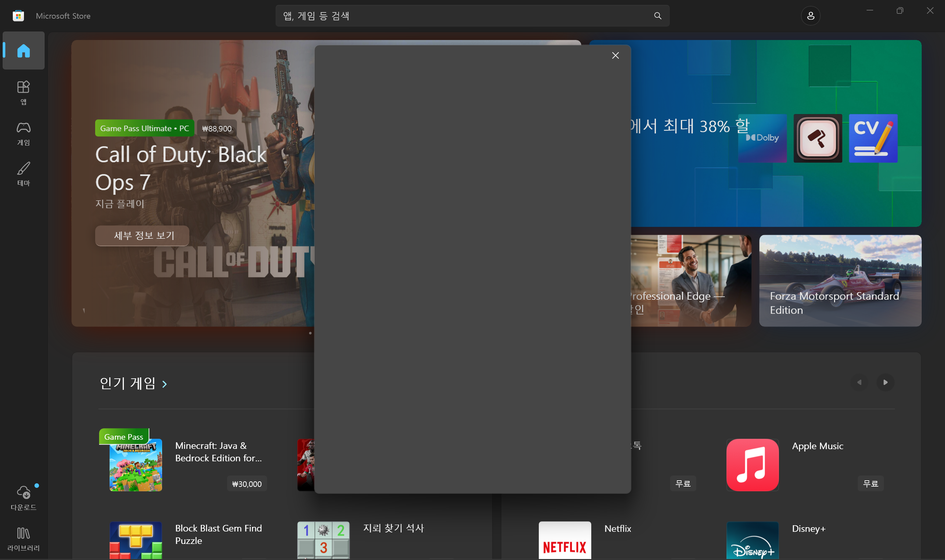This screenshot has height=560, width=945.
Task: Click the 세부 정보 보기 button
Action: point(142,235)
